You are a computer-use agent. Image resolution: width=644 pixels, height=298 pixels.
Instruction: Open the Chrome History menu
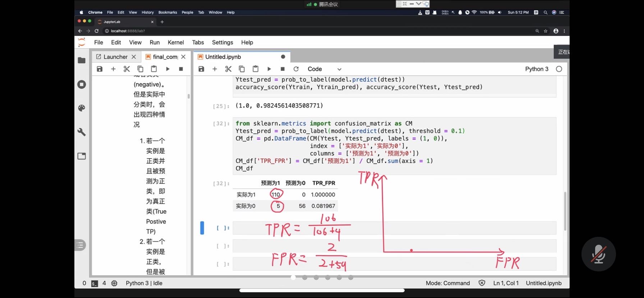click(x=147, y=12)
